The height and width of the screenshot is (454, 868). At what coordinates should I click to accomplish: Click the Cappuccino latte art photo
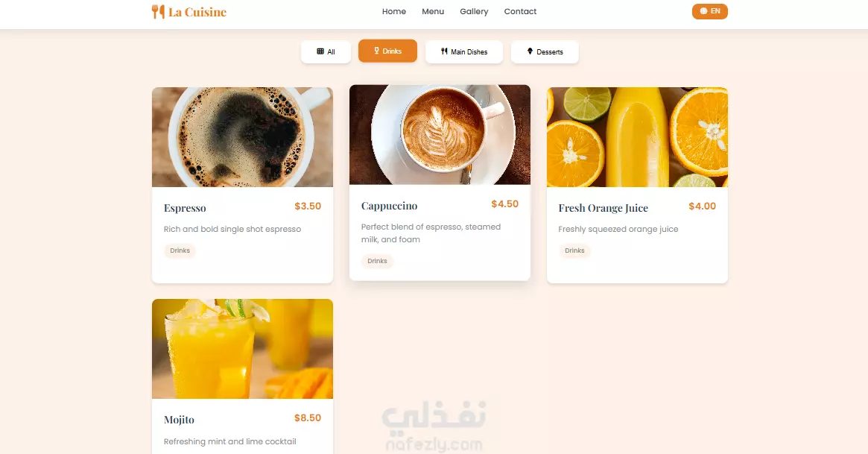pyautogui.click(x=440, y=134)
